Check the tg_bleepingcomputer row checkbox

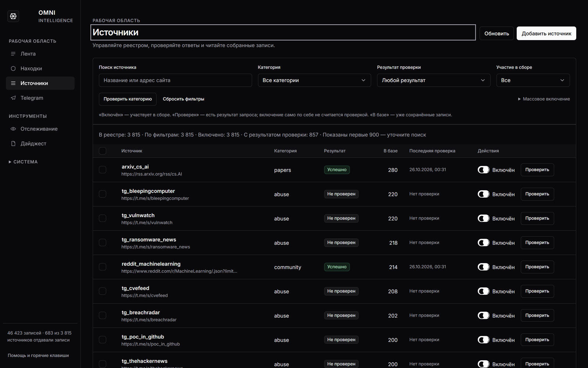pos(103,194)
